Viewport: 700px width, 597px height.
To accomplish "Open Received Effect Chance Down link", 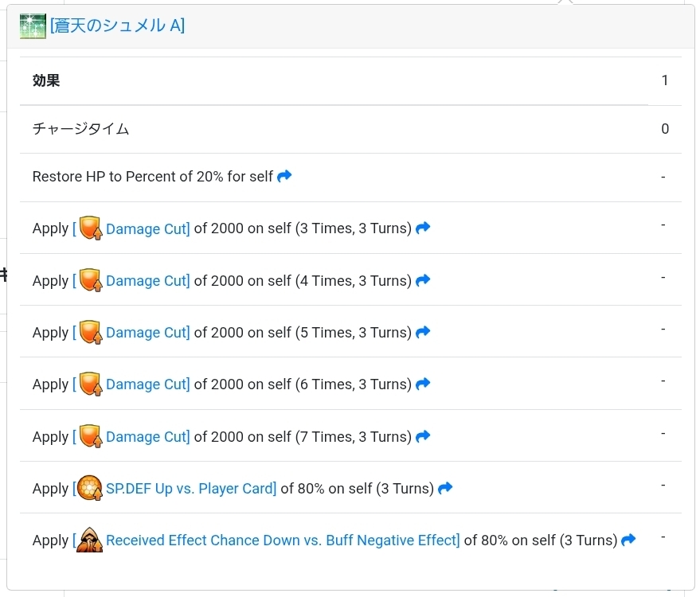I will click(x=283, y=540).
